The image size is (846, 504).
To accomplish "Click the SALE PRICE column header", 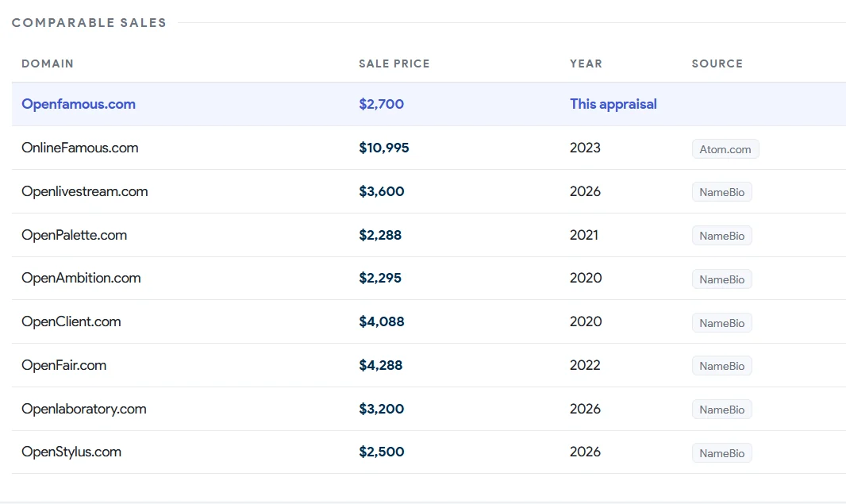I will (394, 63).
